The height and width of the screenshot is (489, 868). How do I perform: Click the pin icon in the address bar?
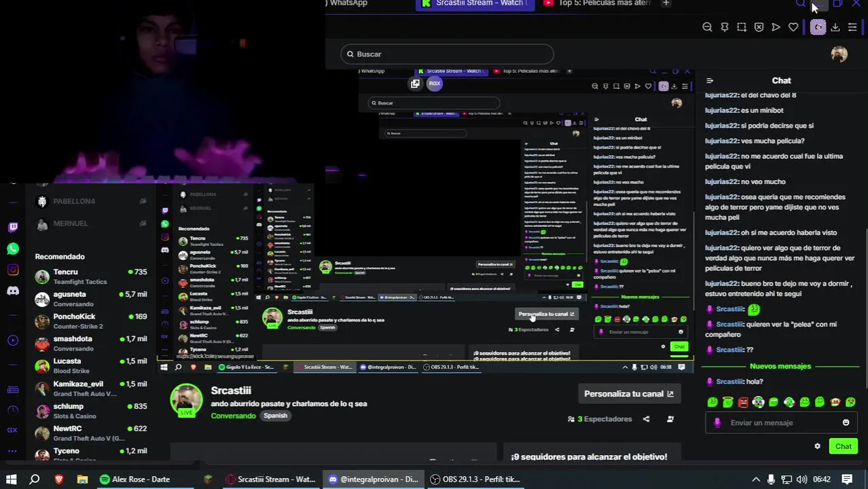click(x=725, y=27)
